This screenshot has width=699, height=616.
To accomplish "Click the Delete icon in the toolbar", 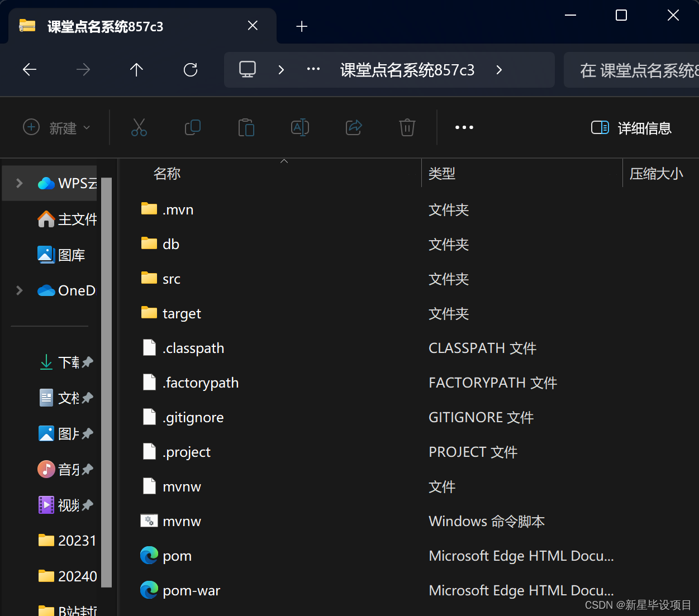I will click(407, 127).
